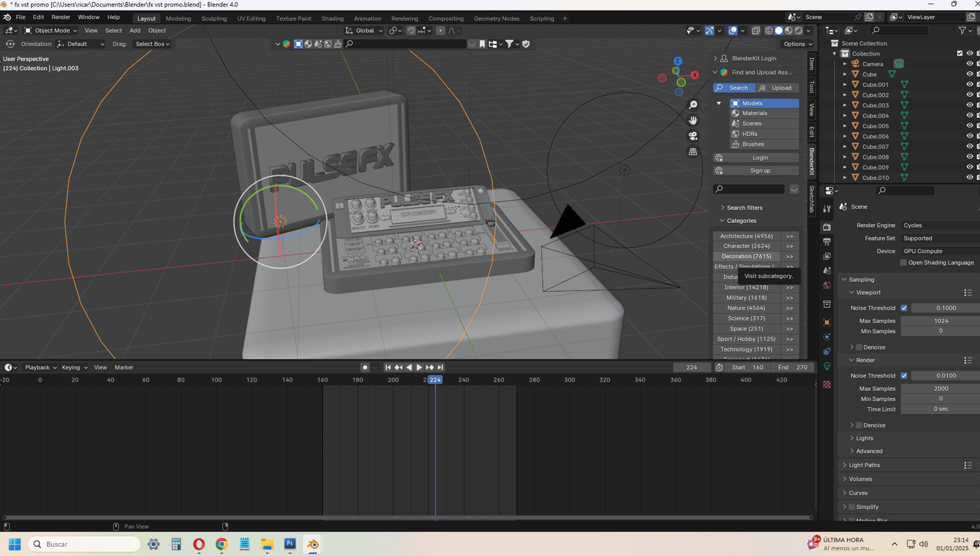The height and width of the screenshot is (556, 980).
Task: Open the Global transform orientation dropdown
Action: [364, 31]
